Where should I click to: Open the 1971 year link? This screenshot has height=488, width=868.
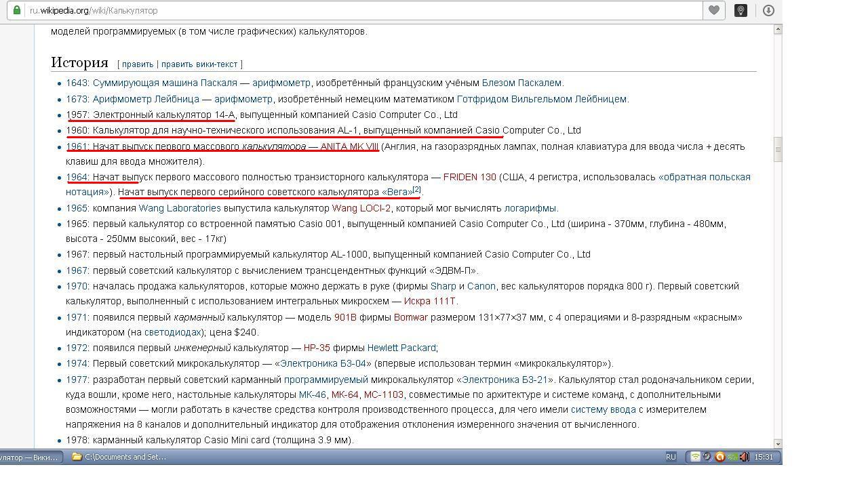pyautogui.click(x=77, y=317)
